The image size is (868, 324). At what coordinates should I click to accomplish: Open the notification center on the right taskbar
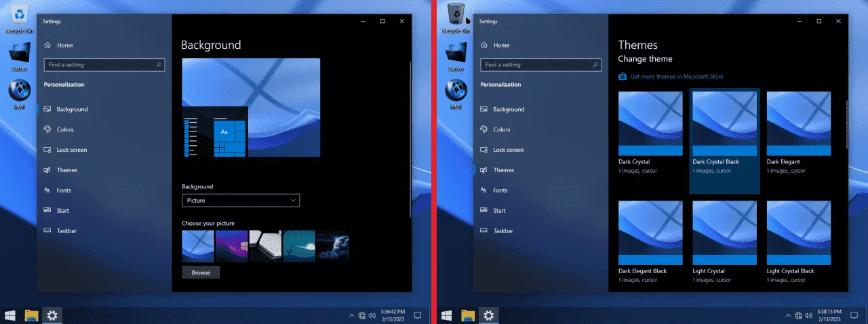tap(854, 315)
